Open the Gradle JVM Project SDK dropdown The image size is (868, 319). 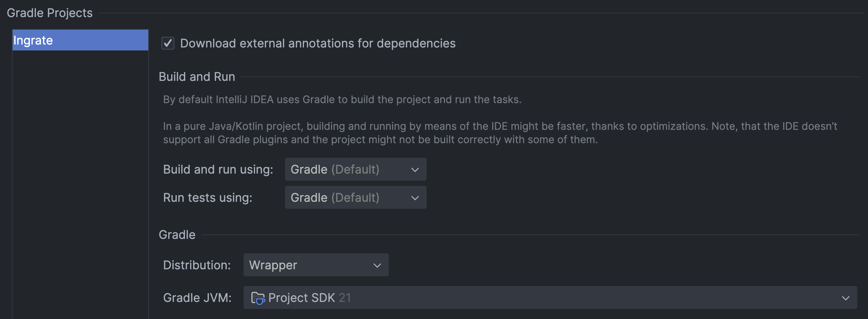point(550,297)
